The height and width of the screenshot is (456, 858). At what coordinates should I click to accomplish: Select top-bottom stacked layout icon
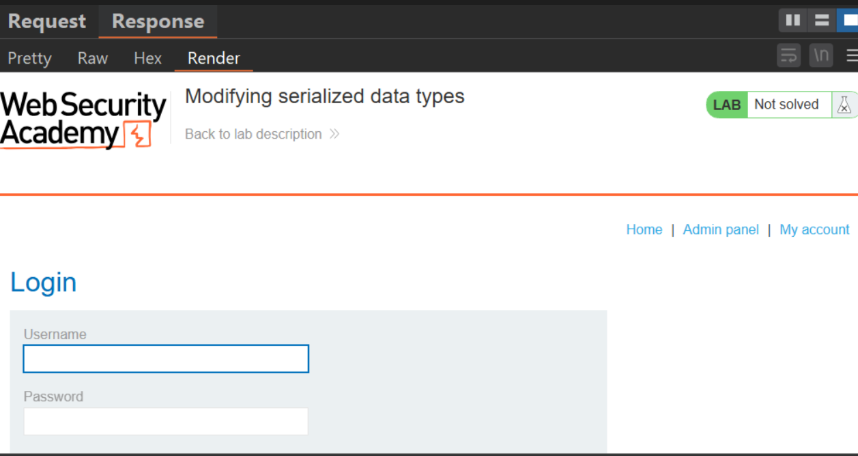click(x=822, y=21)
